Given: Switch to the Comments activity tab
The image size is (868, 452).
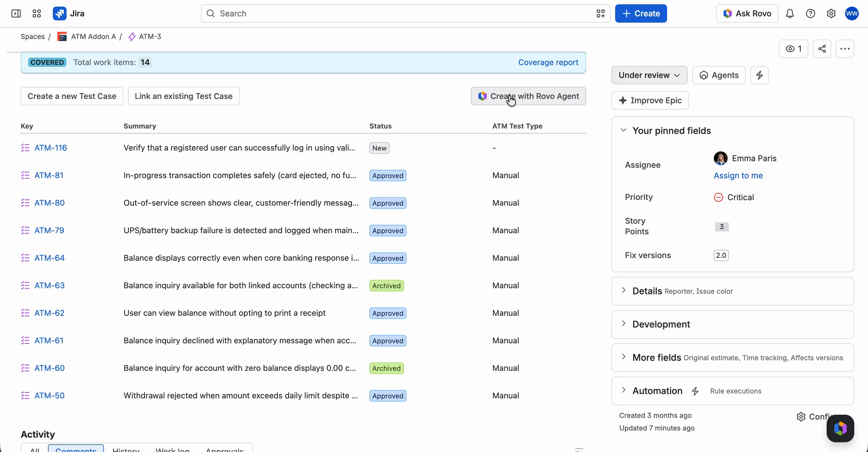Looking at the screenshot, I should [x=76, y=449].
